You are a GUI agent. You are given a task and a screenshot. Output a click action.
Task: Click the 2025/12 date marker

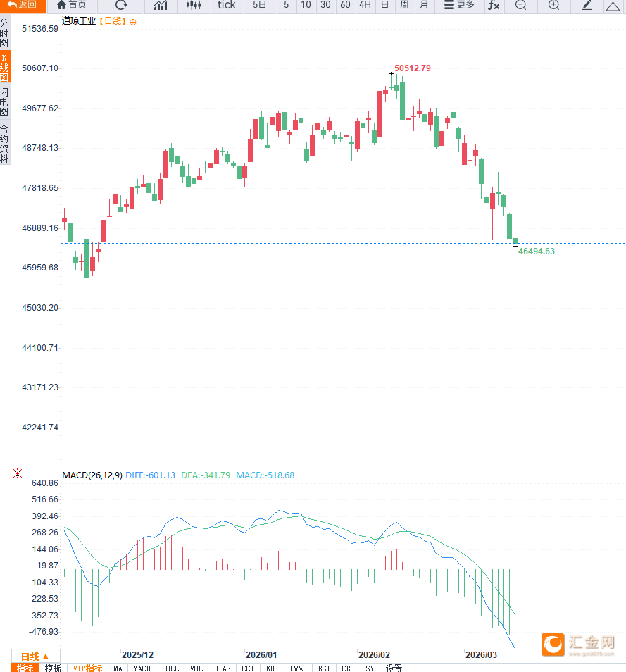click(137, 655)
